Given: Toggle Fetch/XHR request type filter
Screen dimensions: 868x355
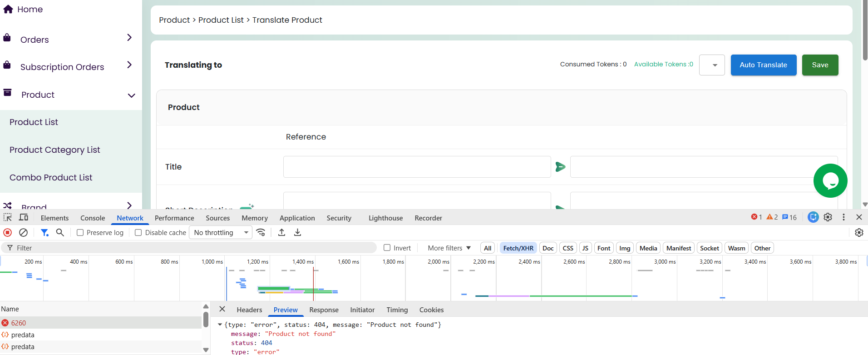Looking at the screenshot, I should point(518,248).
